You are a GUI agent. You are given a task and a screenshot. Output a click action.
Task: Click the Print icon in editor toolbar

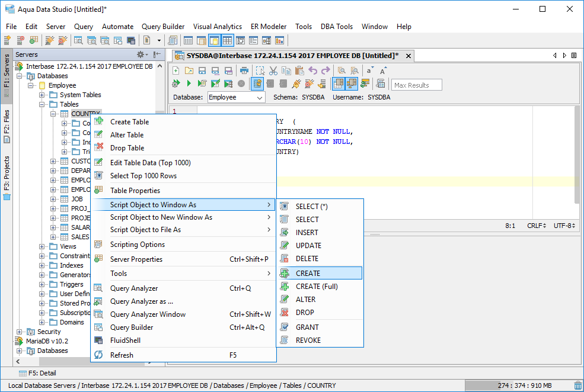[x=244, y=70]
